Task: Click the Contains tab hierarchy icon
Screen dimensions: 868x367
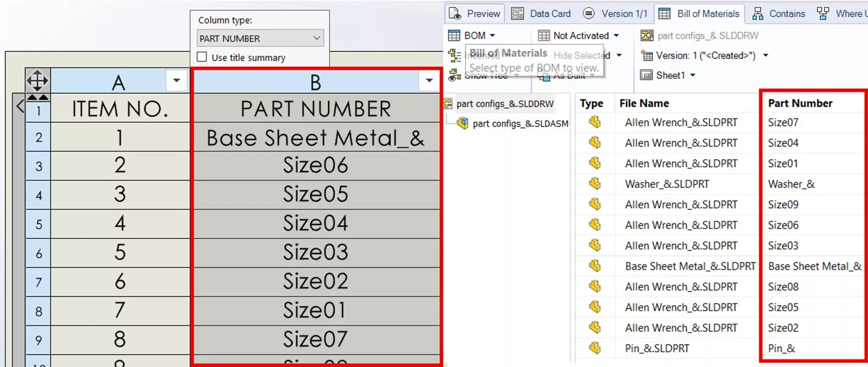Action: (758, 13)
